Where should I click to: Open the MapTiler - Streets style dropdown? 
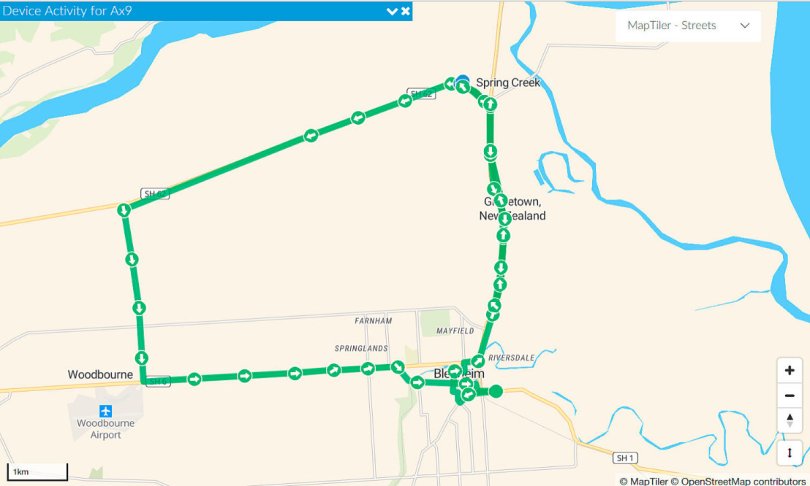coord(688,25)
